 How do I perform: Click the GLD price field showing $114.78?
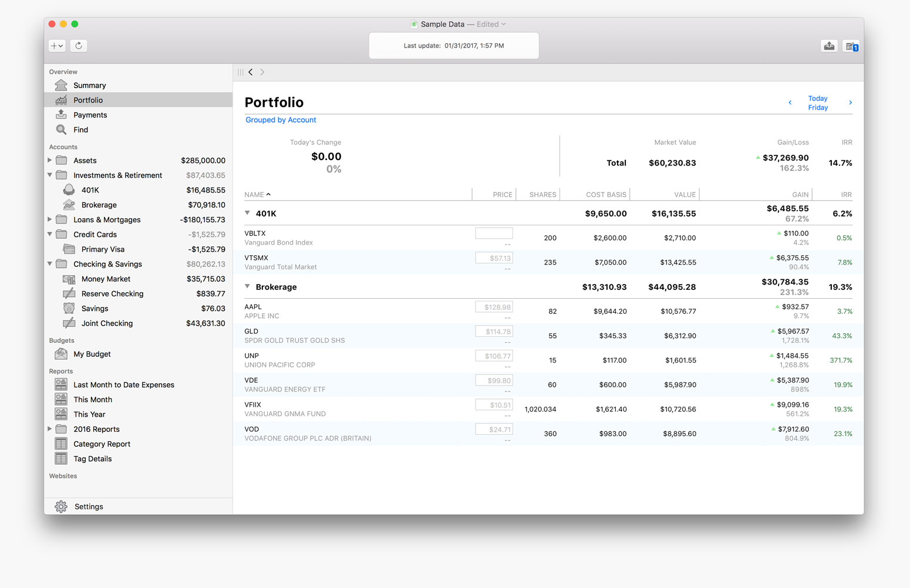pyautogui.click(x=494, y=332)
